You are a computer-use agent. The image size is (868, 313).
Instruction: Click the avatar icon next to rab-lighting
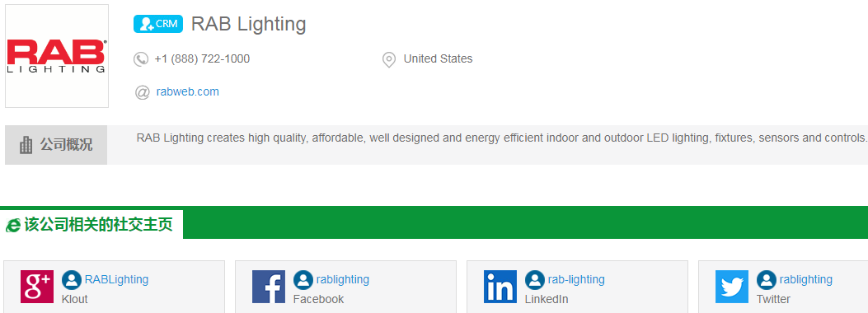coord(535,280)
